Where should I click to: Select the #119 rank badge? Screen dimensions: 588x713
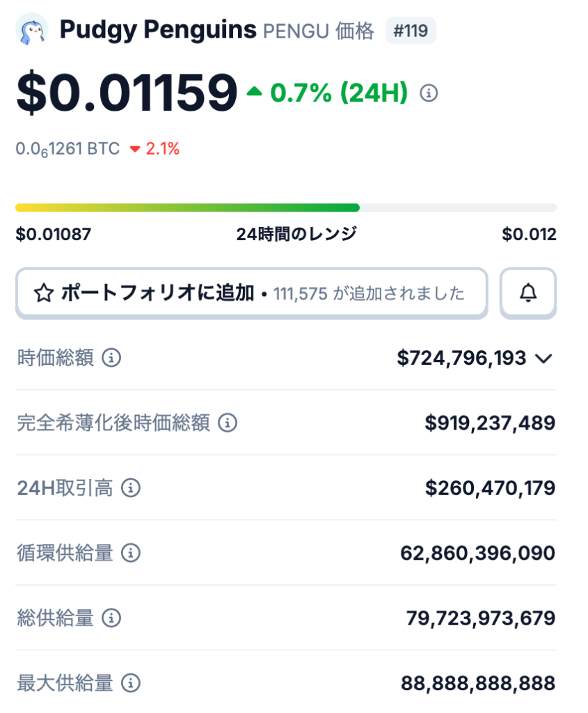point(412,31)
